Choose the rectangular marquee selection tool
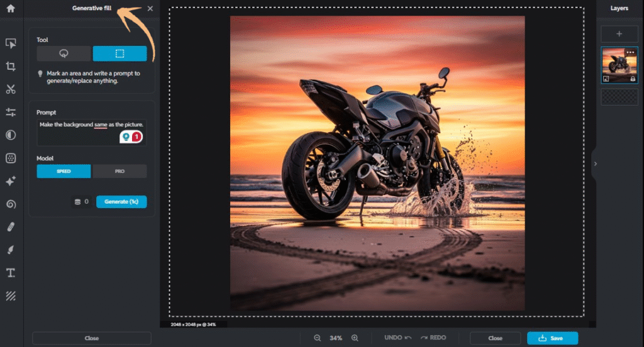Screen dimensions: 644x347 pos(119,53)
